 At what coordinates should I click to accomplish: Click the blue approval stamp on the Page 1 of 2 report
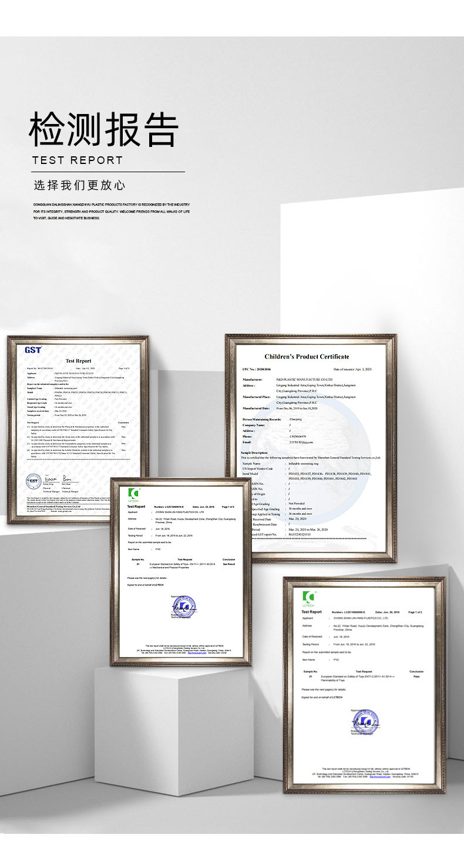366,721
